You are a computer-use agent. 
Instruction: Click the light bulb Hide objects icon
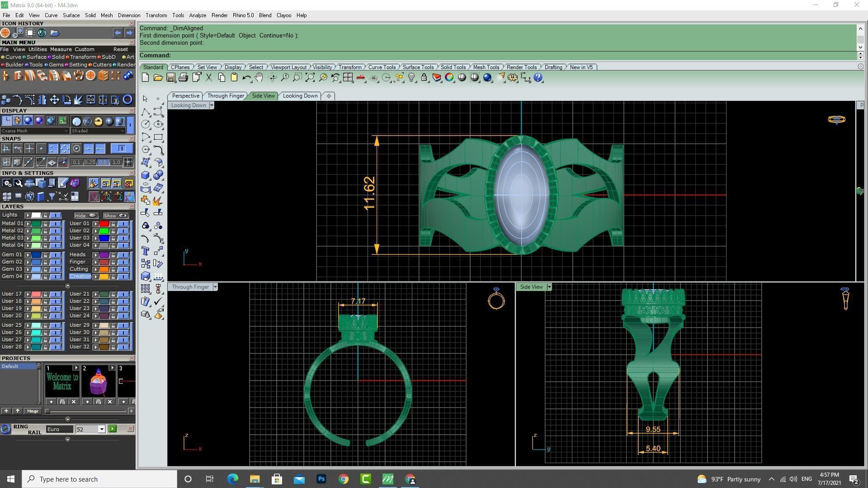(x=411, y=78)
